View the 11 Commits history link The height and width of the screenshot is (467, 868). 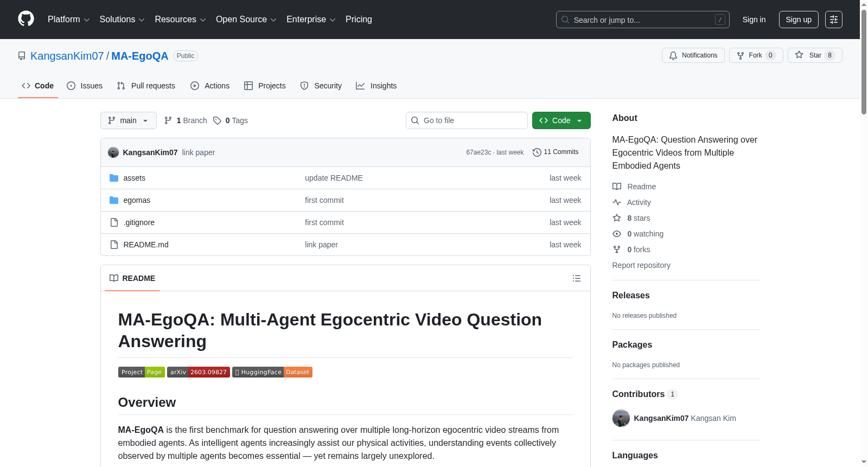[556, 152]
